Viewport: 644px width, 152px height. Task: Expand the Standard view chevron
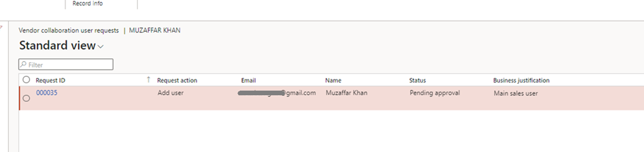coord(100,47)
